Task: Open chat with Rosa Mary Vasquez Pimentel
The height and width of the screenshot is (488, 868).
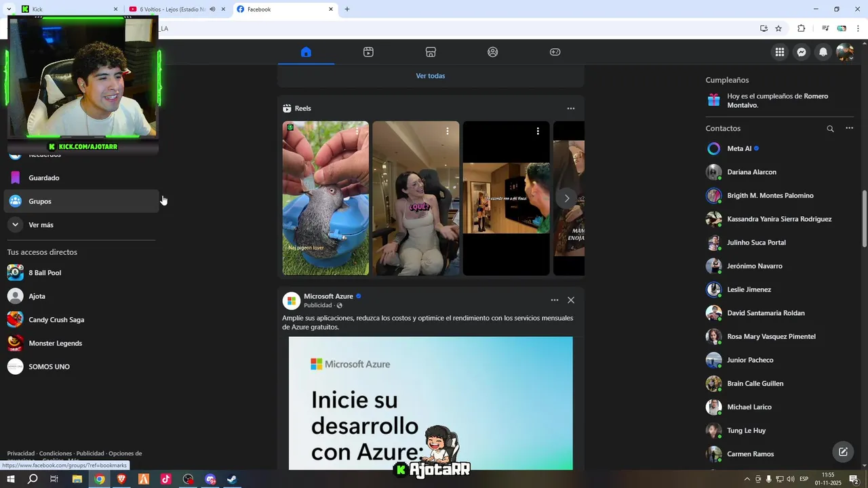Action: click(780, 336)
